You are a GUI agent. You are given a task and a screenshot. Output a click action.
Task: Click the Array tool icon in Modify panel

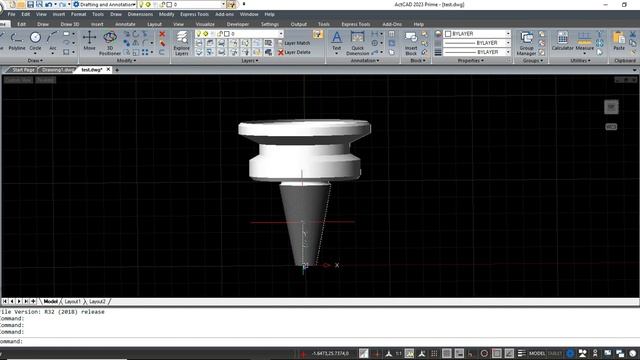(x=145, y=52)
